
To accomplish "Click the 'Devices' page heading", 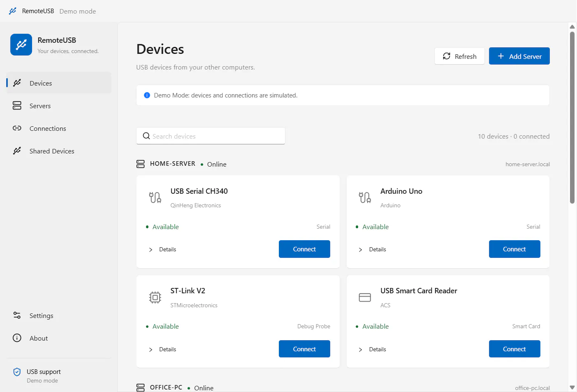I will point(160,49).
